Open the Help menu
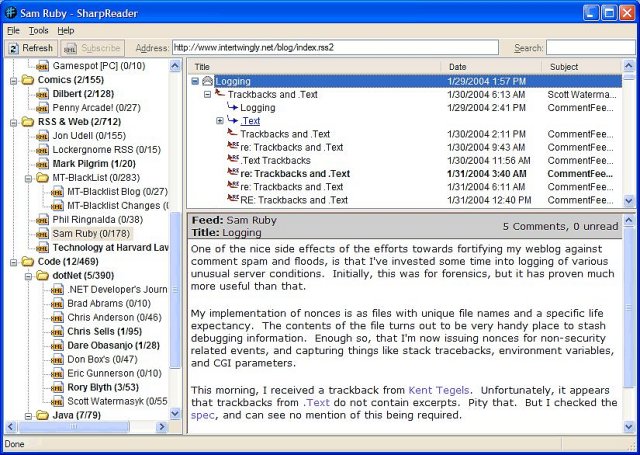Screen dimensions: 640x455 [66, 31]
